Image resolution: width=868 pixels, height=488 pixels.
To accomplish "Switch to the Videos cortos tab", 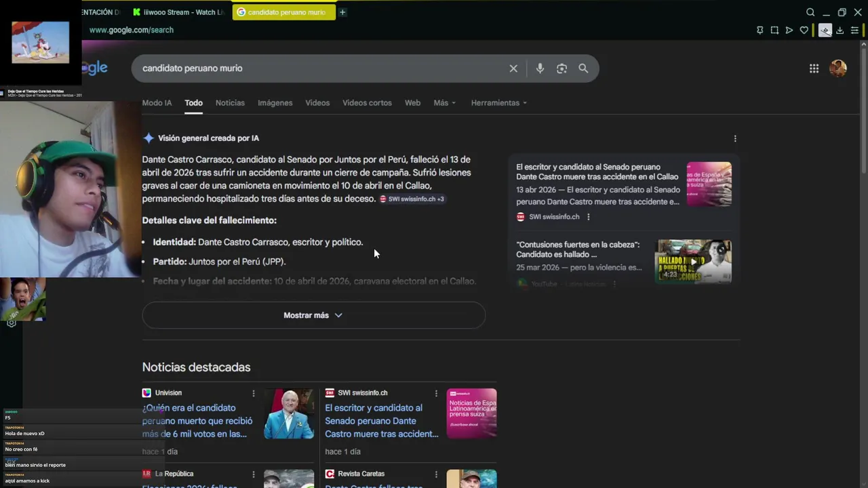I will point(367,103).
